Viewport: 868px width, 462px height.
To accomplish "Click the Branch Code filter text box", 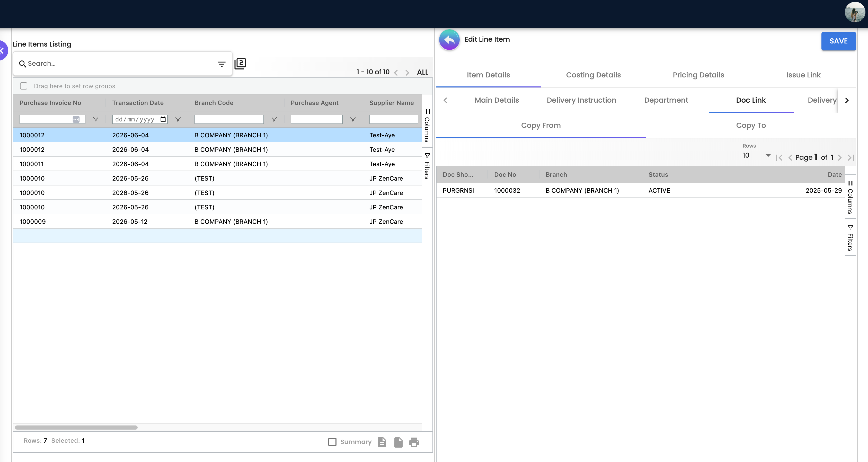I will point(229,119).
